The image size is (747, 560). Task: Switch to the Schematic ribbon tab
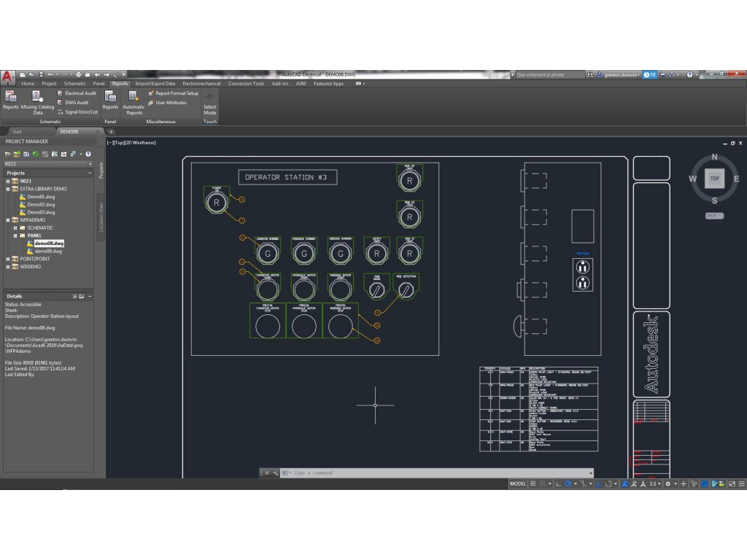74,84
